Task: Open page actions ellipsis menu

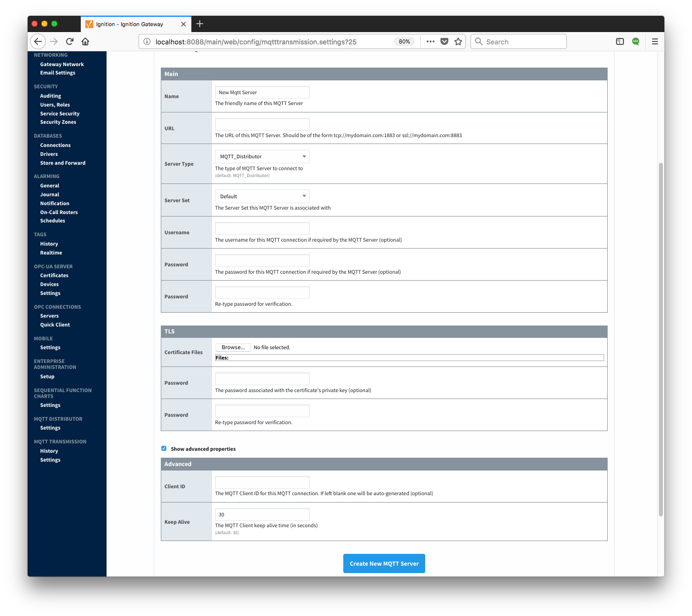Action: [x=431, y=41]
